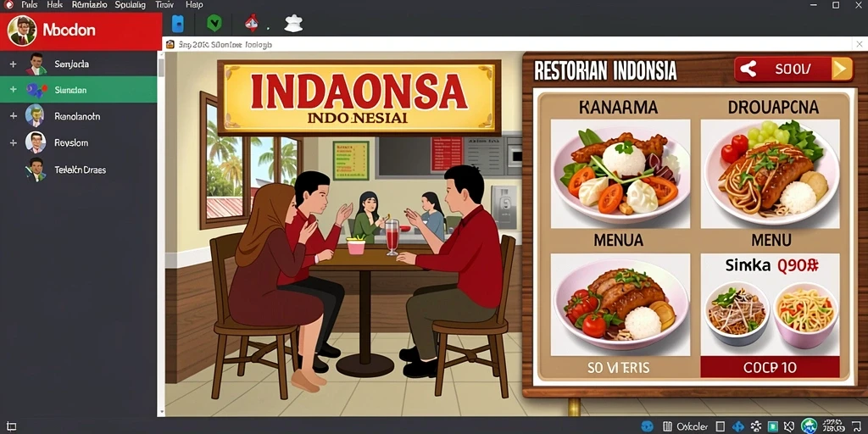868x434 pixels.
Task: Click the white square taskbar icon
Action: click(x=721, y=426)
